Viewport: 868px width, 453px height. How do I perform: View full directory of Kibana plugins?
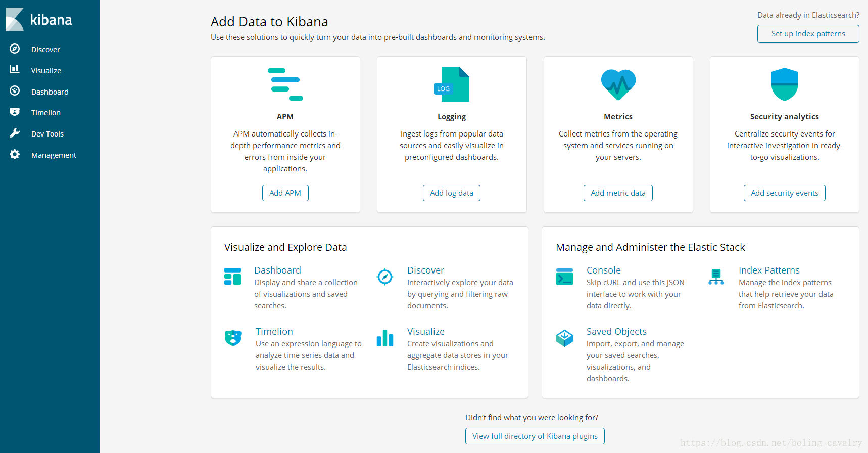coord(535,436)
